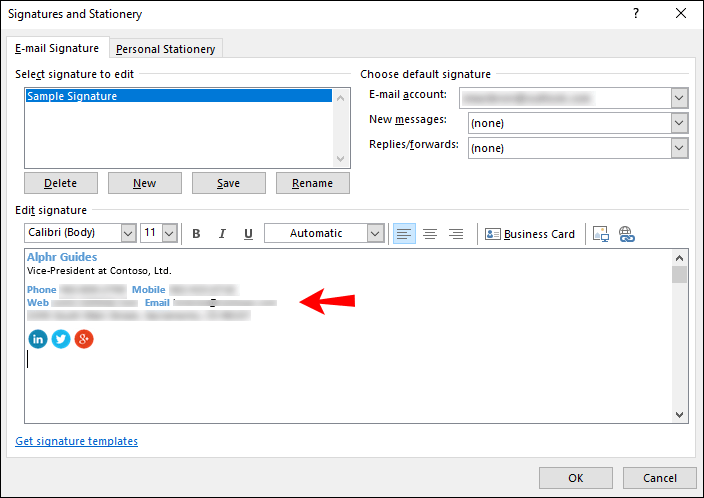Align signature text left
Viewport: 704px width, 498px height.
(x=404, y=234)
